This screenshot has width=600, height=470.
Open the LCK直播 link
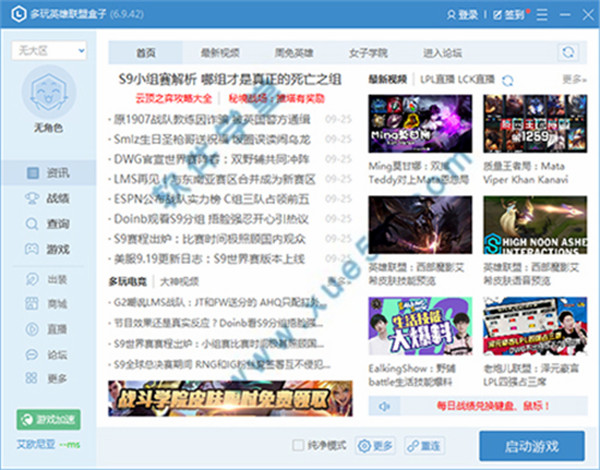click(476, 80)
